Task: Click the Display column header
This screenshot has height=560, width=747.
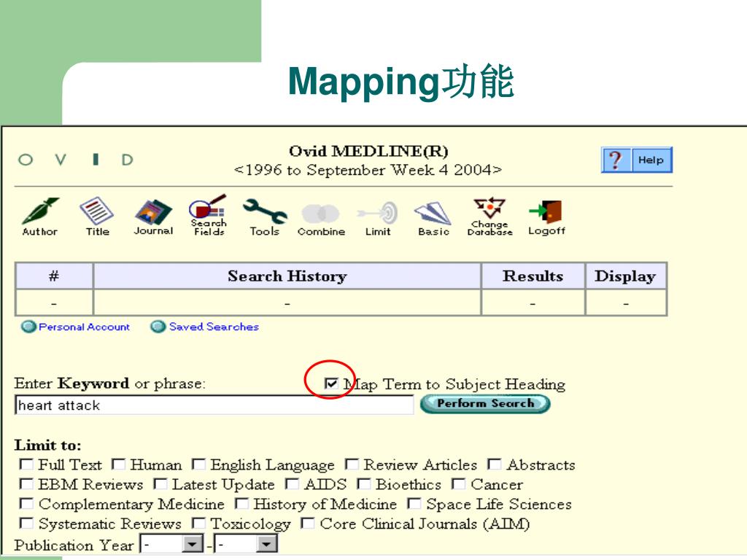Action: [x=625, y=276]
